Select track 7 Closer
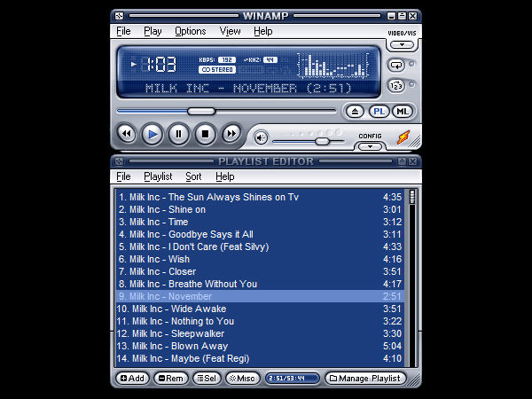Screen dimensions: 532x399 point(260,271)
